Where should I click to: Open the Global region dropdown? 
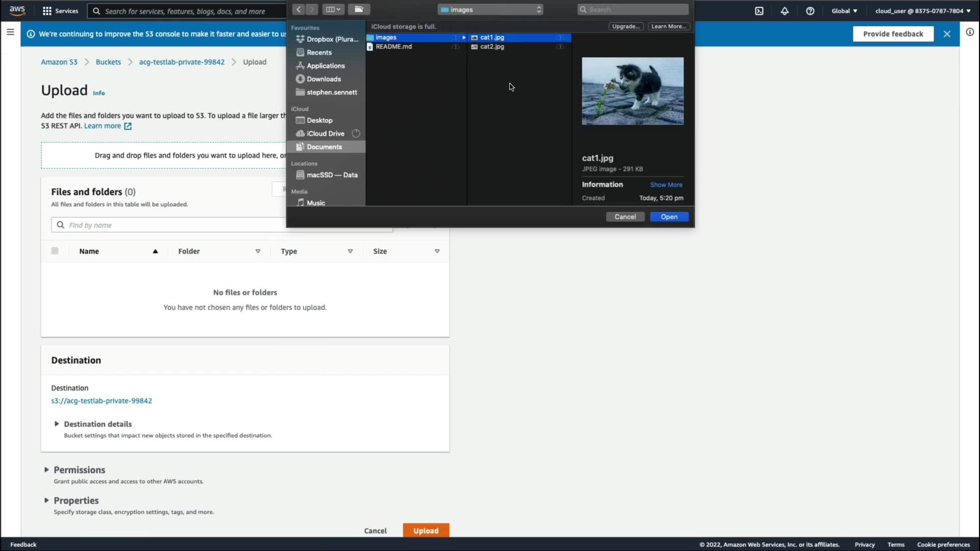(844, 11)
